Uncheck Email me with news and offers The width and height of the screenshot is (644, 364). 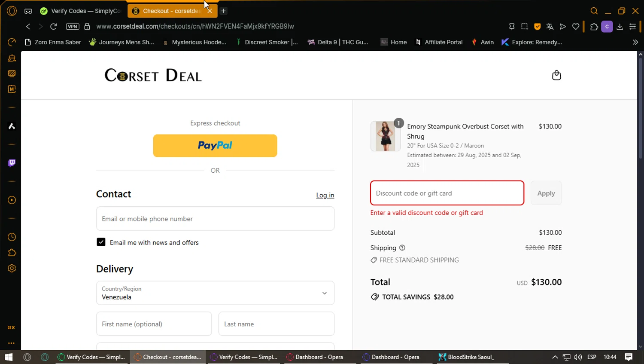pyautogui.click(x=101, y=242)
